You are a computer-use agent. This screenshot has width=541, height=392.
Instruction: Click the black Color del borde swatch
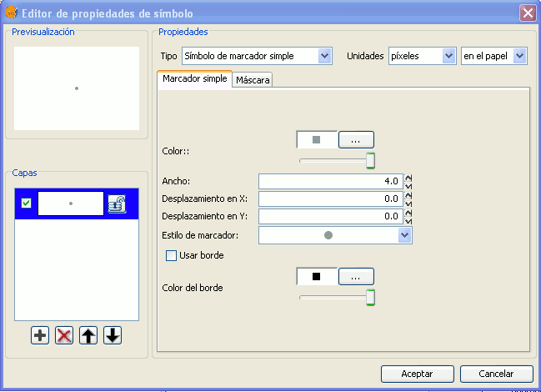click(x=317, y=276)
